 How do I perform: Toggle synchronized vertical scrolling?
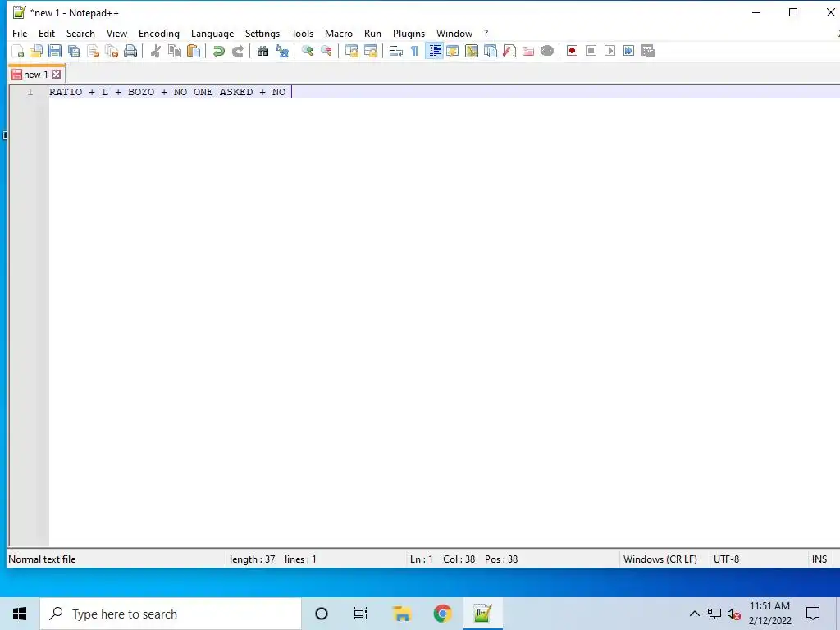[x=351, y=51]
